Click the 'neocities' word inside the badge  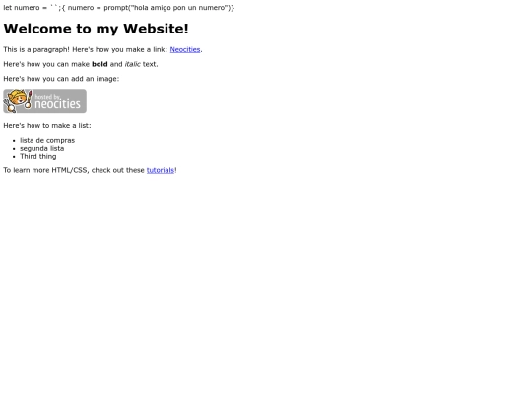58,104
